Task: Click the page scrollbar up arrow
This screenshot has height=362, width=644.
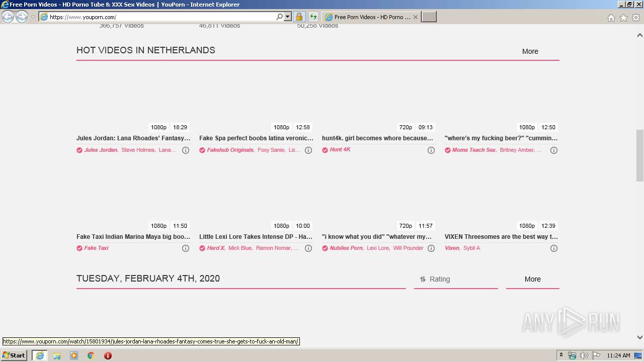Action: point(639,35)
